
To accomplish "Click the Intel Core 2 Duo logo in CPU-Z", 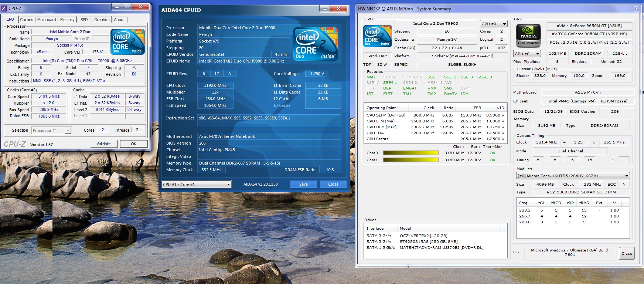I will click(x=127, y=42).
